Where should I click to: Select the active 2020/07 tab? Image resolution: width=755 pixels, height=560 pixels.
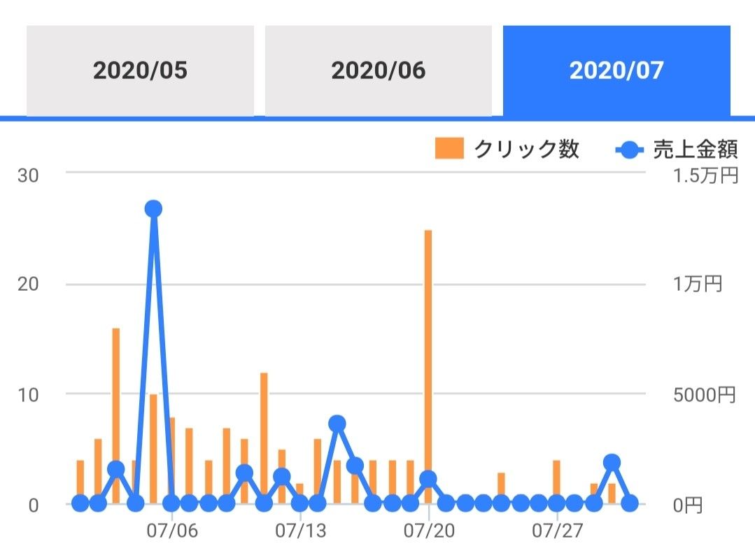pos(616,71)
